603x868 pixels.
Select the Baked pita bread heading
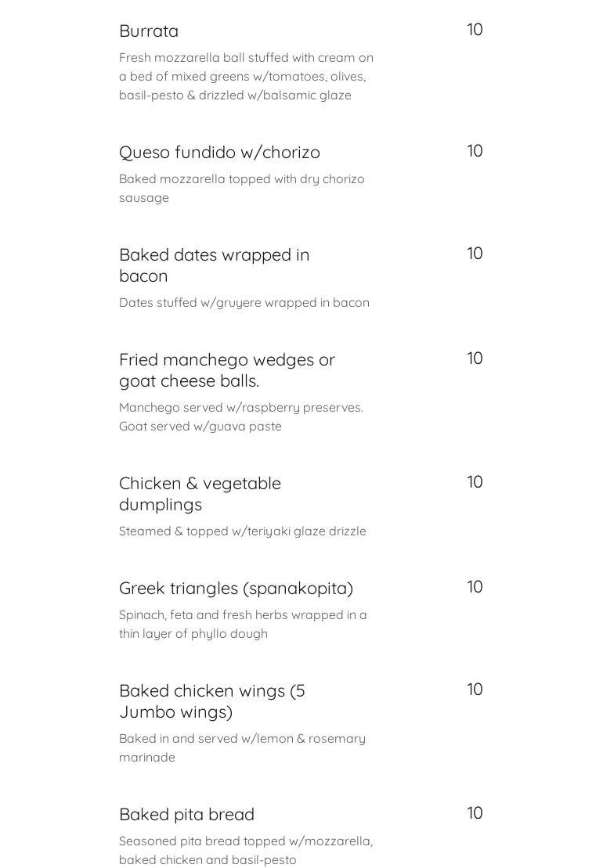(186, 815)
